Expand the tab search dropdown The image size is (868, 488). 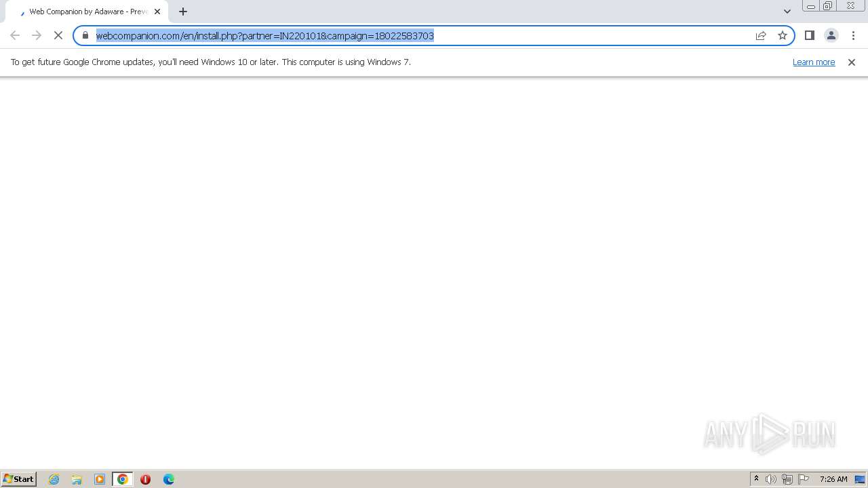pos(787,12)
